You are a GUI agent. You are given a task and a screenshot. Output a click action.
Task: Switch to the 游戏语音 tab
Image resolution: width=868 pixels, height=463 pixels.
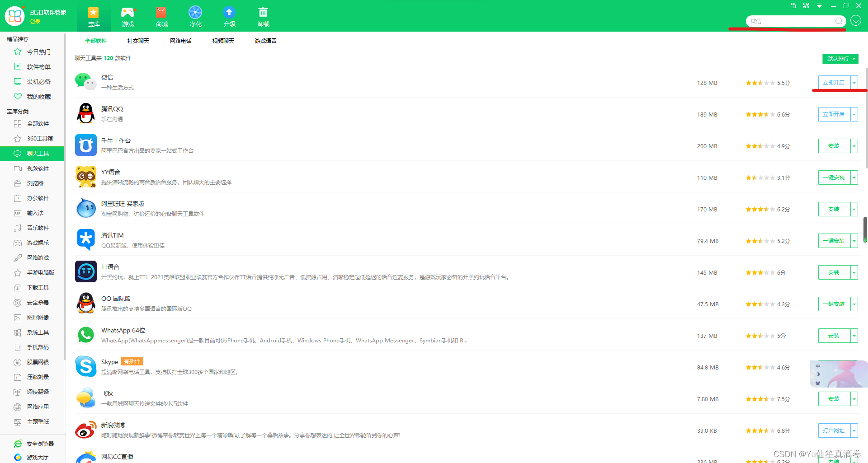pyautogui.click(x=266, y=41)
